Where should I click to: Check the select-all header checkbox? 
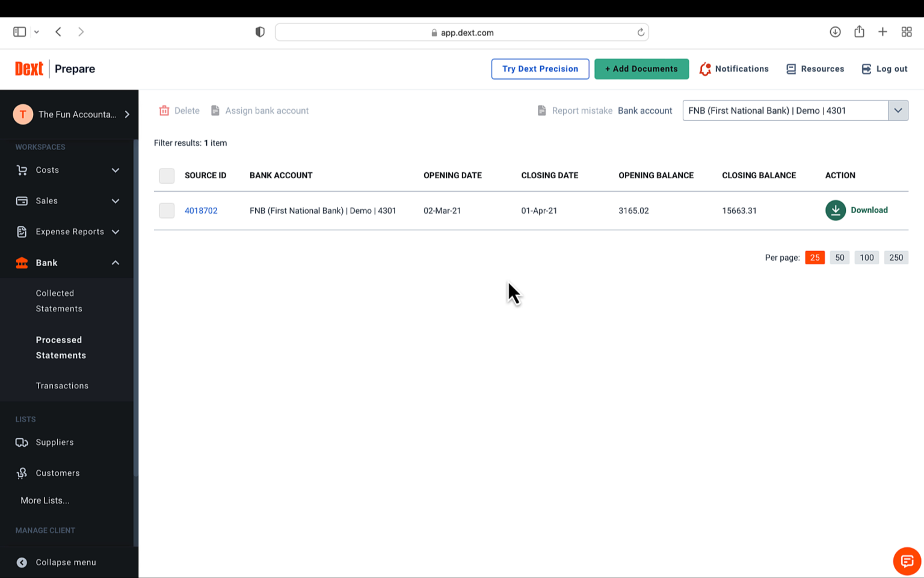point(167,176)
